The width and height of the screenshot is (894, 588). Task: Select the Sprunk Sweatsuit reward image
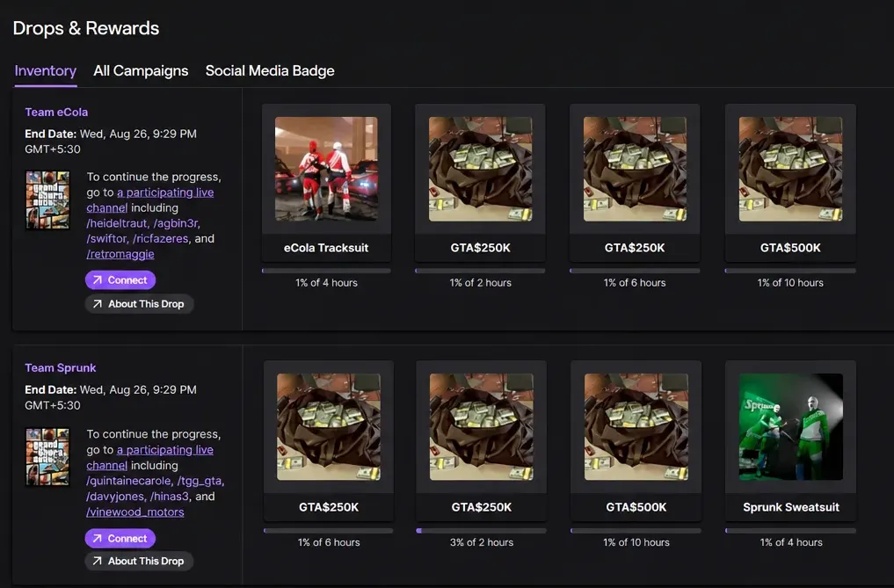click(x=791, y=426)
